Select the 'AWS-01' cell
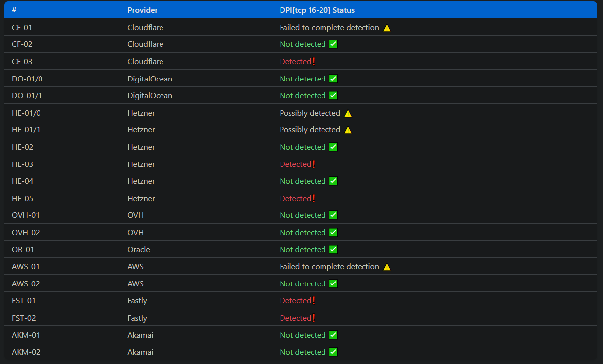This screenshot has height=364, width=603. tap(26, 267)
